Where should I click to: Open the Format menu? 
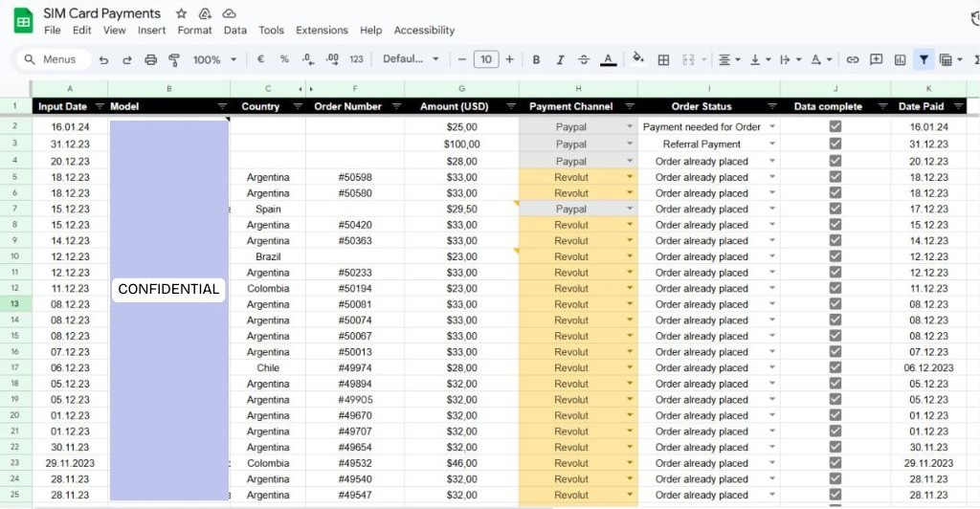pos(194,31)
